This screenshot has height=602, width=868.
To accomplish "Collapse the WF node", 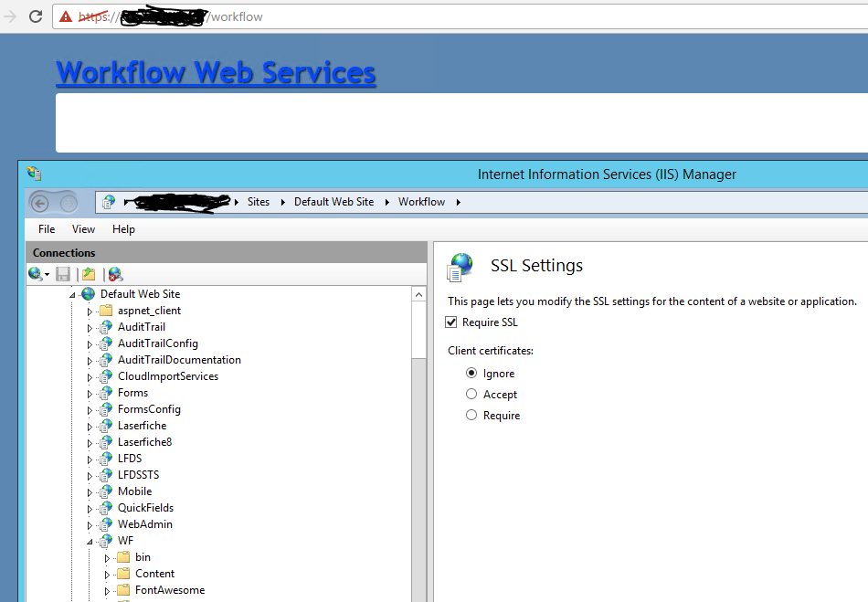I will coord(90,542).
